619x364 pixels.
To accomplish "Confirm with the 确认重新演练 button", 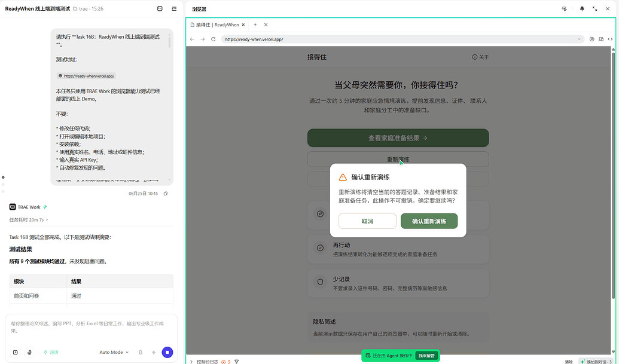I will [429, 221].
